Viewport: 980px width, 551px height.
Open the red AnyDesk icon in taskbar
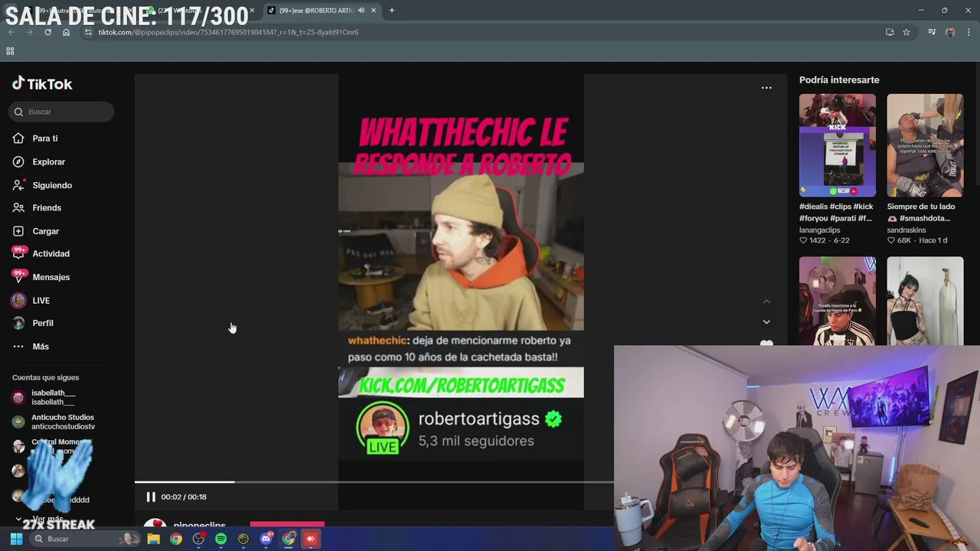pos(310,539)
